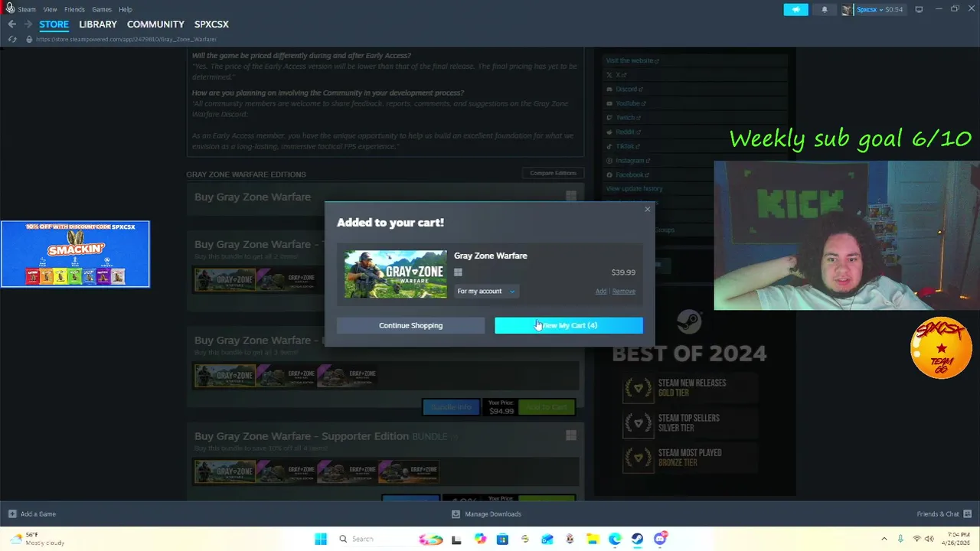Click View update history

click(634, 188)
